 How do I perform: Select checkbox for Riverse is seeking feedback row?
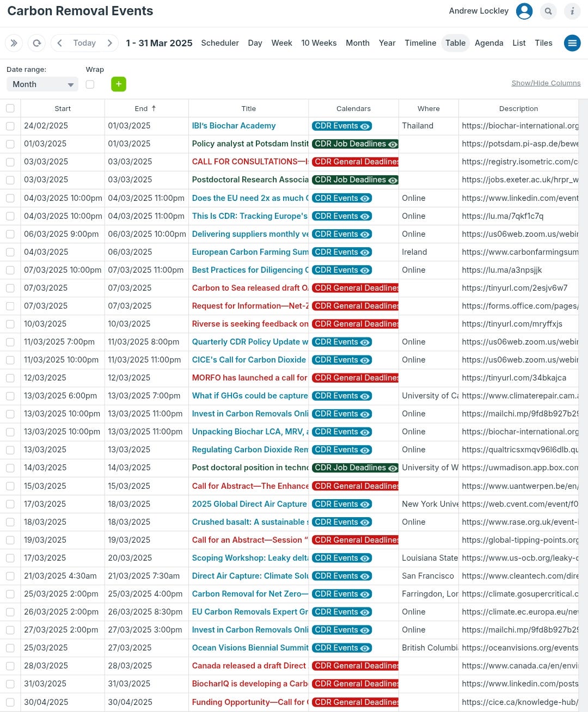pos(10,324)
